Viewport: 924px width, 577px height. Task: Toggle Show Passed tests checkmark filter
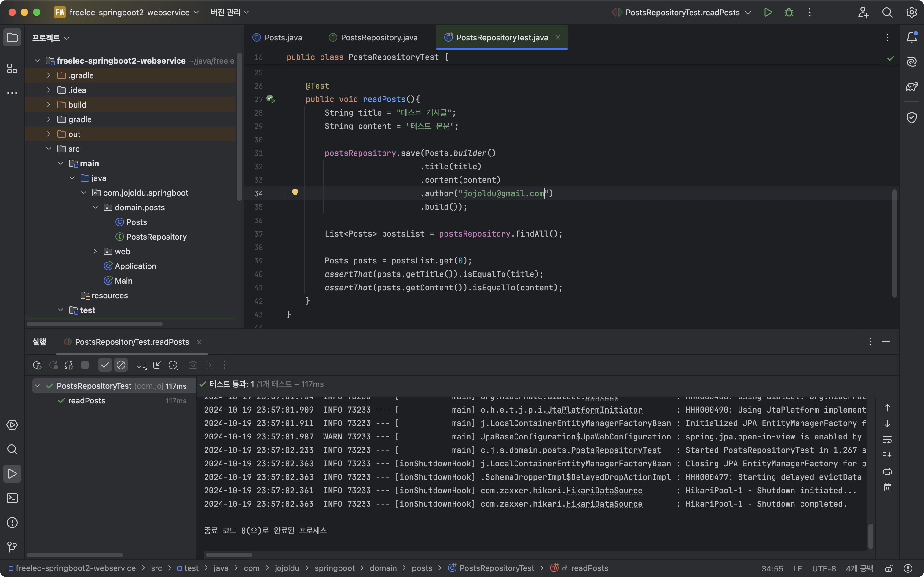coord(105,365)
